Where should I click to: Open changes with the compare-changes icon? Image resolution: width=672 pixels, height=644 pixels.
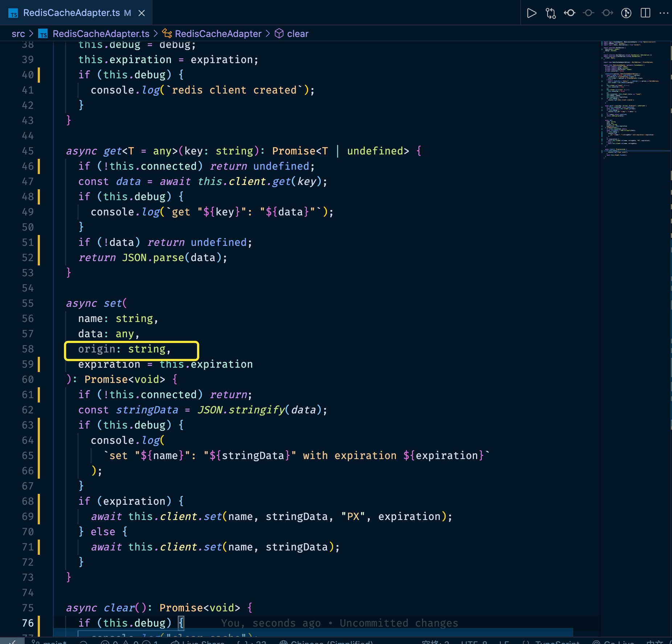pyautogui.click(x=551, y=13)
